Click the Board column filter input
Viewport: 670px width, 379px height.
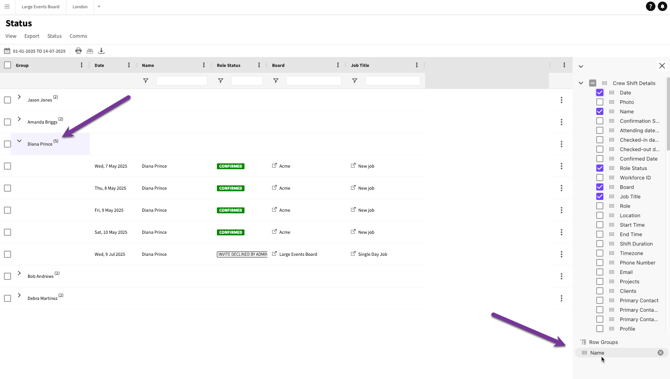(314, 80)
